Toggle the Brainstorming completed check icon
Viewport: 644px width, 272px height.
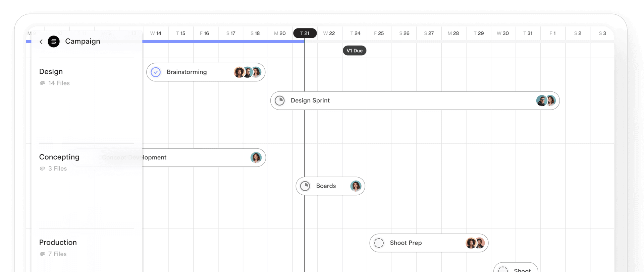tap(156, 72)
